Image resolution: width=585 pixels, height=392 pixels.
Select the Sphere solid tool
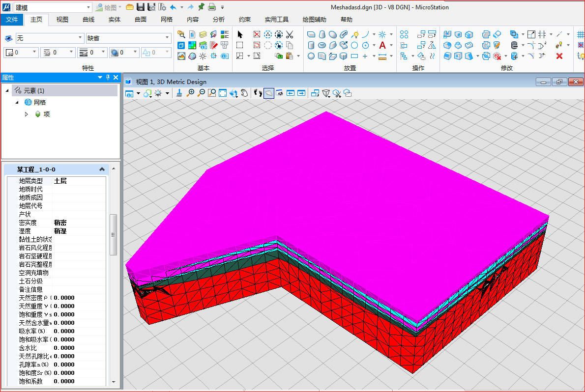coord(311,56)
